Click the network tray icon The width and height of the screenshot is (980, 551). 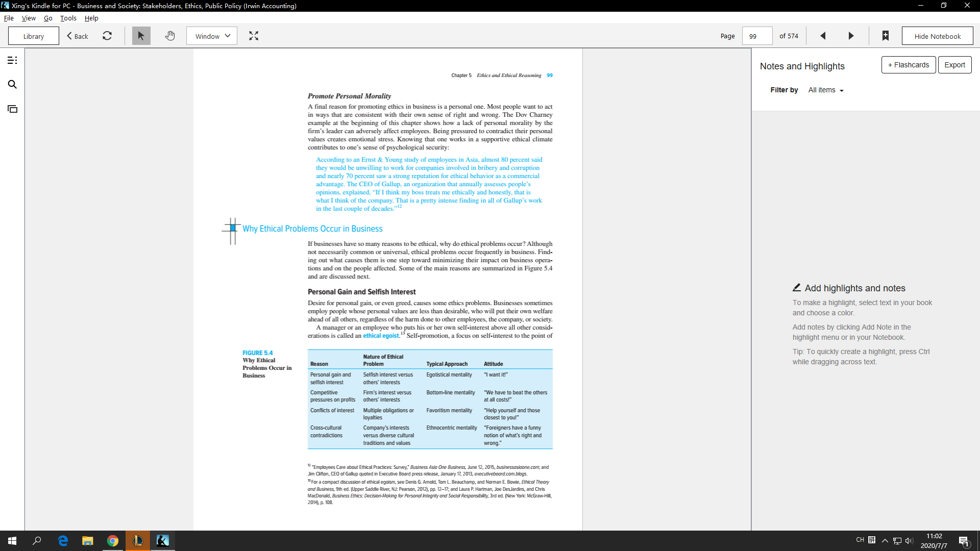coord(897,541)
